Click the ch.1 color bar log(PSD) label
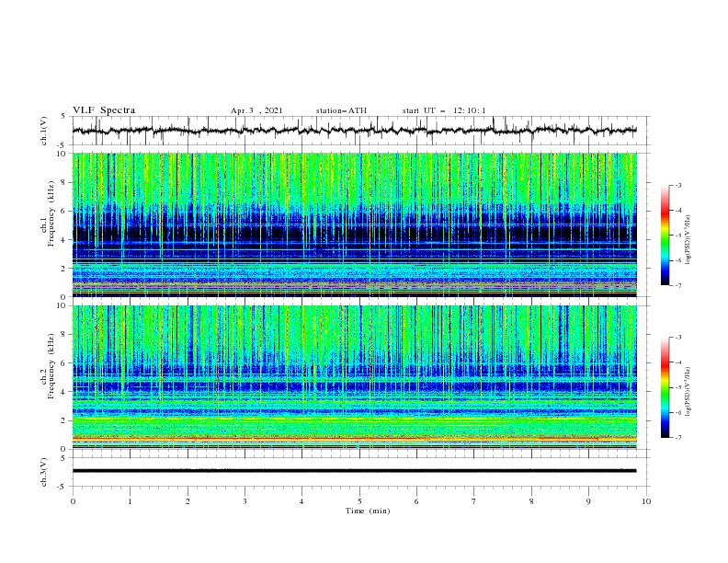The height and width of the screenshot is (563, 728). click(689, 239)
